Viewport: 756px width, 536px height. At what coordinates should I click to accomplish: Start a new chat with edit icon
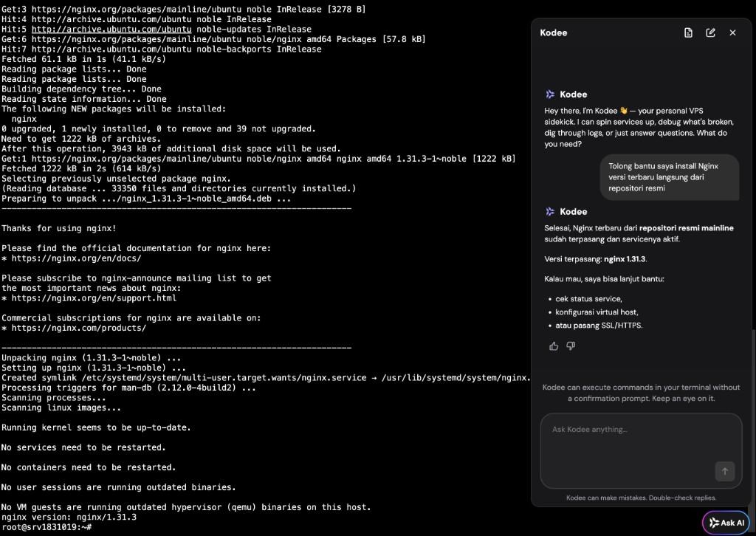coord(710,32)
